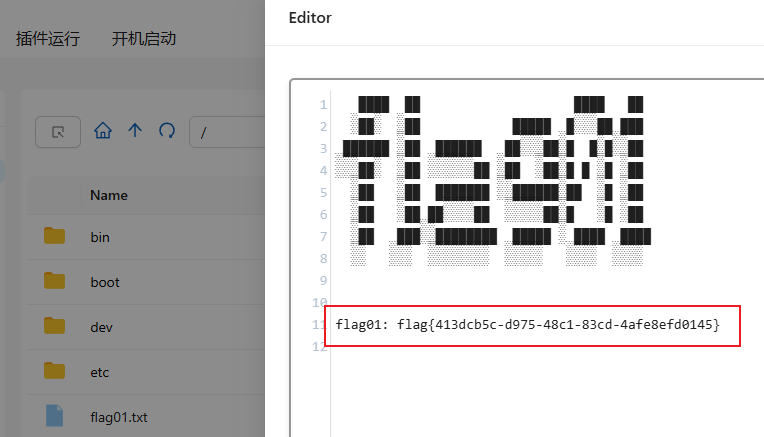Click the boot folder icon
The width and height of the screenshot is (764, 437).
click(55, 282)
